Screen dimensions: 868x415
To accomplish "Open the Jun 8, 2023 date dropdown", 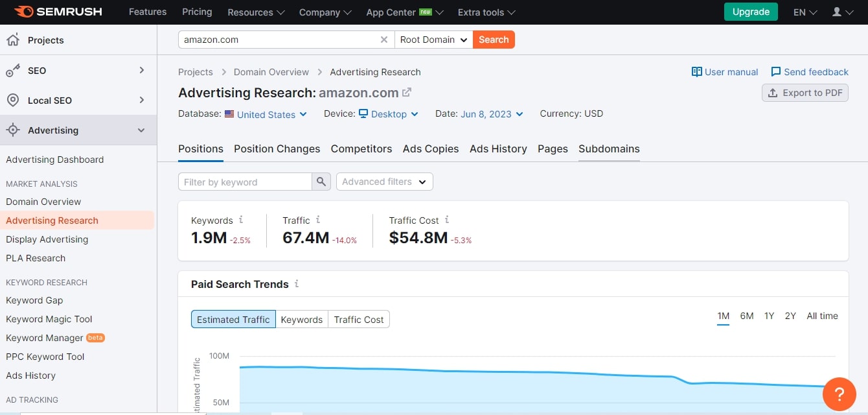I will point(492,114).
